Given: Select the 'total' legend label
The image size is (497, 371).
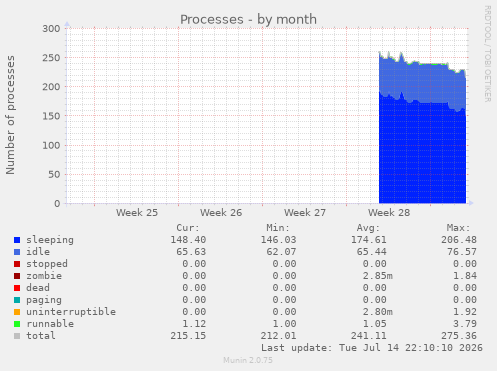Looking at the screenshot, I should pos(41,336).
